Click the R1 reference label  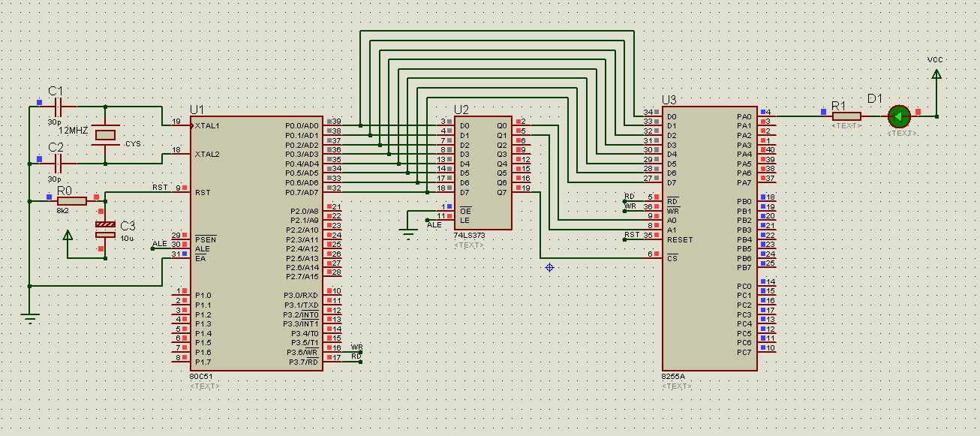[838, 106]
